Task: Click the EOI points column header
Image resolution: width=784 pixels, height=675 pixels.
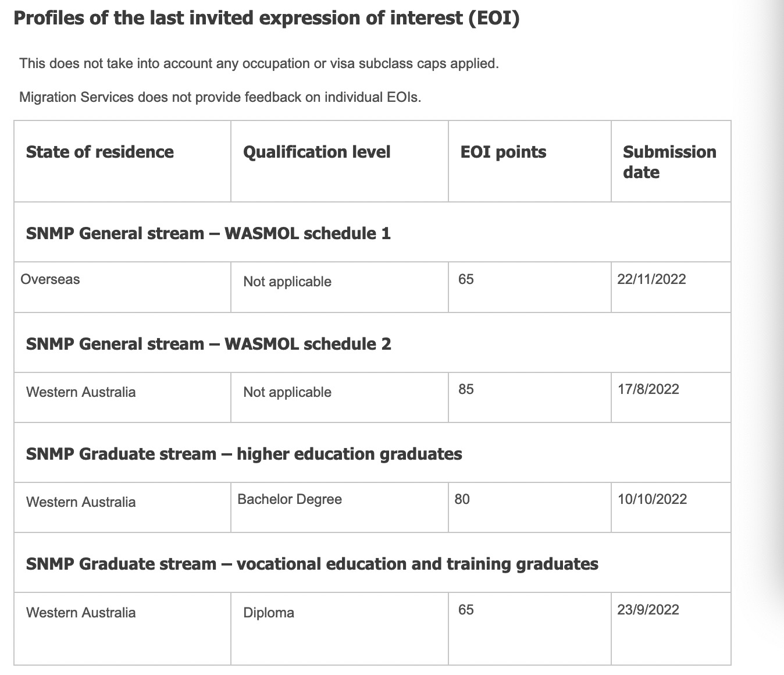Action: pyautogui.click(x=503, y=152)
